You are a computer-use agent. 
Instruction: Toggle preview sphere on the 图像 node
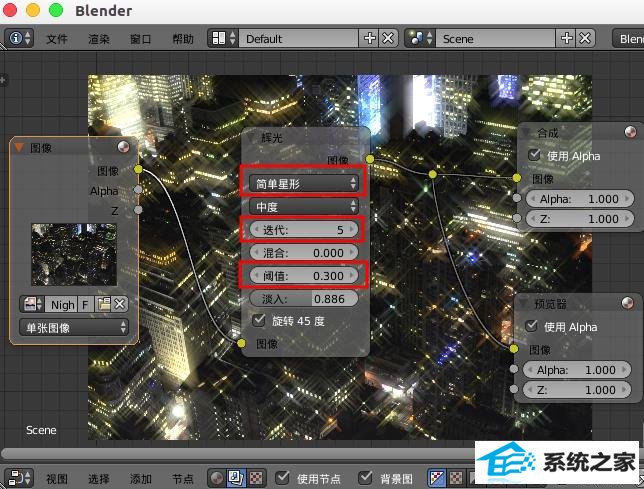(x=123, y=147)
